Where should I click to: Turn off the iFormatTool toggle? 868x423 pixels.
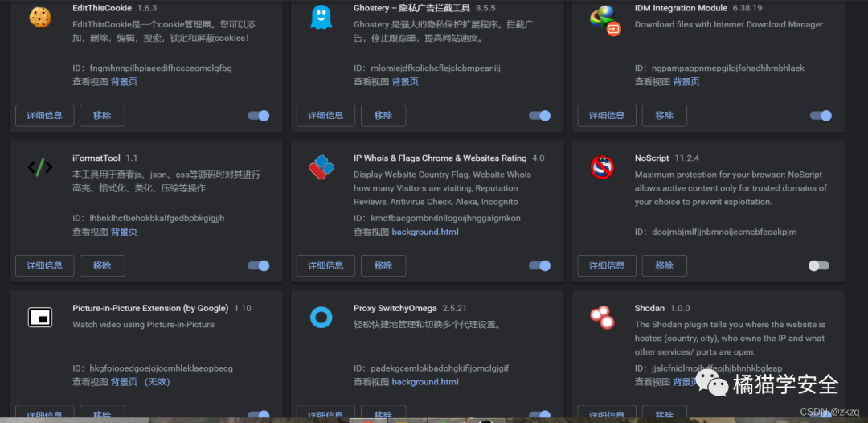[x=259, y=265]
